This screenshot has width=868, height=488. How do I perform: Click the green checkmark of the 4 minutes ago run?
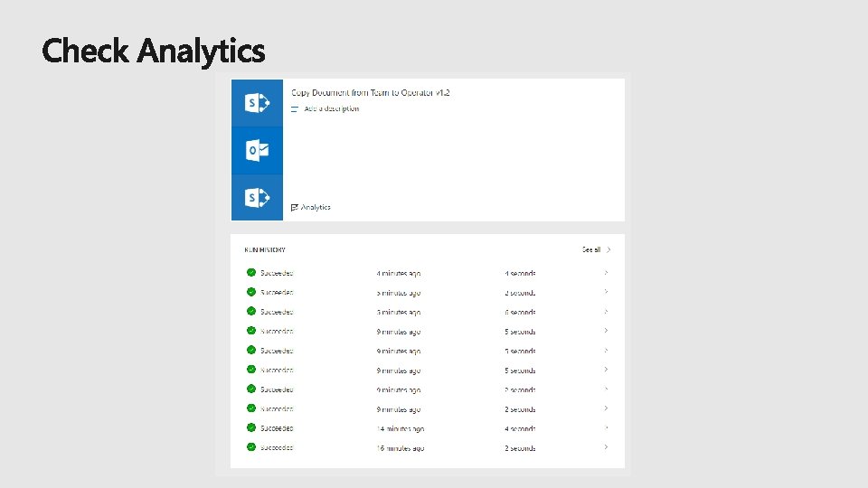click(x=250, y=272)
